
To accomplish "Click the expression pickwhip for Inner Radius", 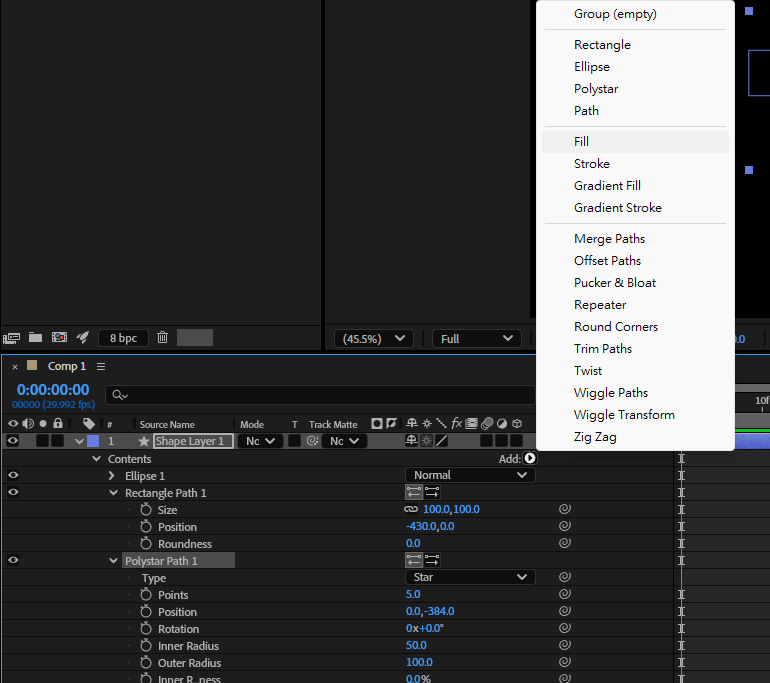I will [x=565, y=646].
